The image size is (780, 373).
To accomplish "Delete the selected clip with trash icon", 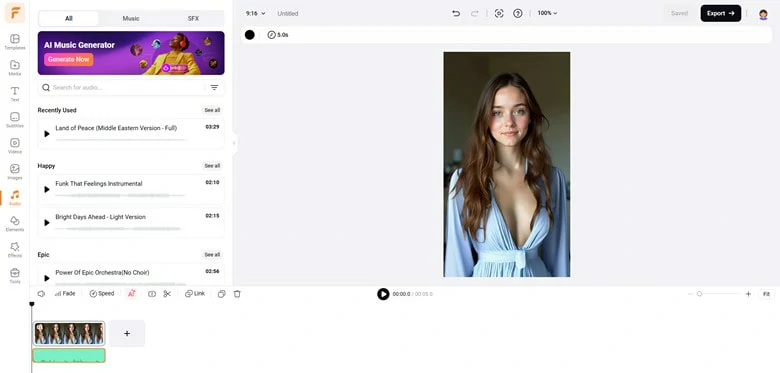I will click(237, 294).
